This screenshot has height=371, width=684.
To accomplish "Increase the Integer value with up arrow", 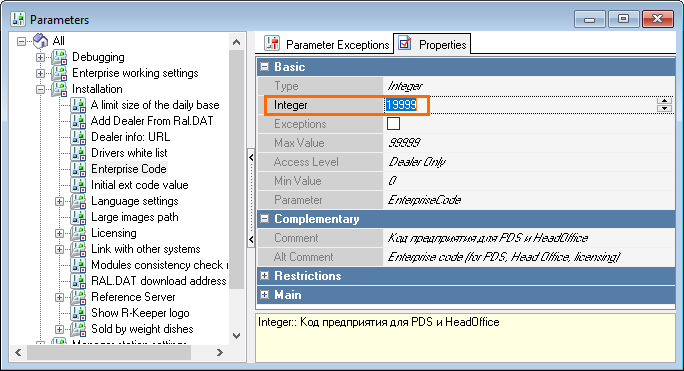I will [x=664, y=101].
